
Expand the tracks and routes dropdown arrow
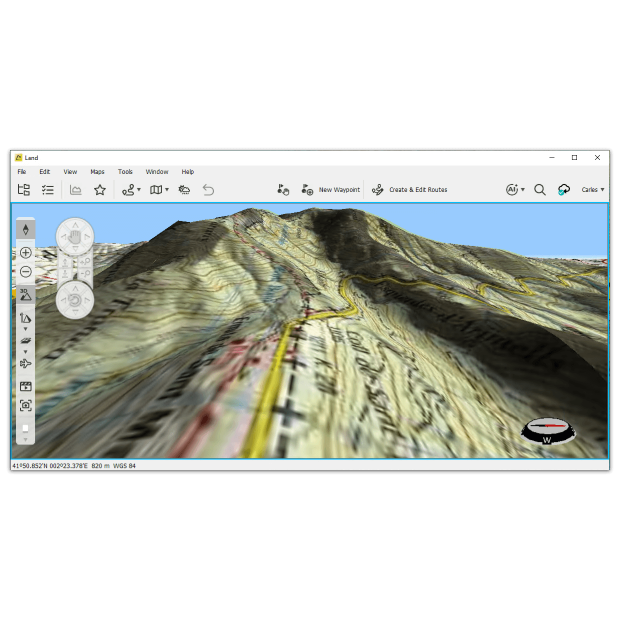(x=139, y=190)
